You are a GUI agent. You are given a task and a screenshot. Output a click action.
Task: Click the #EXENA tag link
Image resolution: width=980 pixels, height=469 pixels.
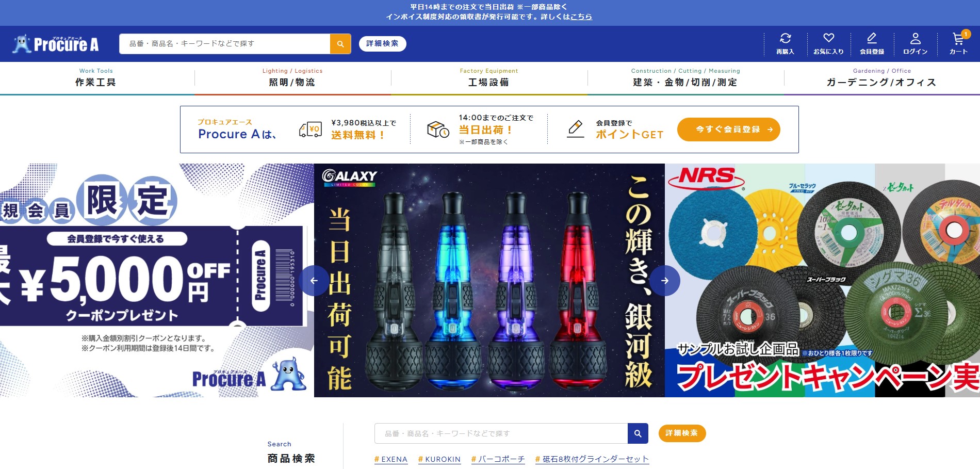(x=391, y=459)
